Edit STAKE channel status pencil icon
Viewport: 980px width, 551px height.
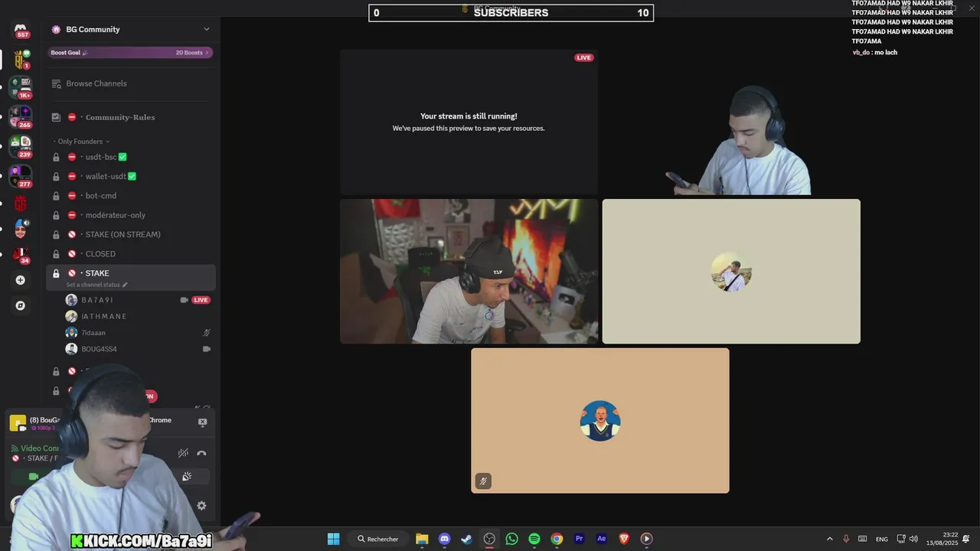click(125, 285)
